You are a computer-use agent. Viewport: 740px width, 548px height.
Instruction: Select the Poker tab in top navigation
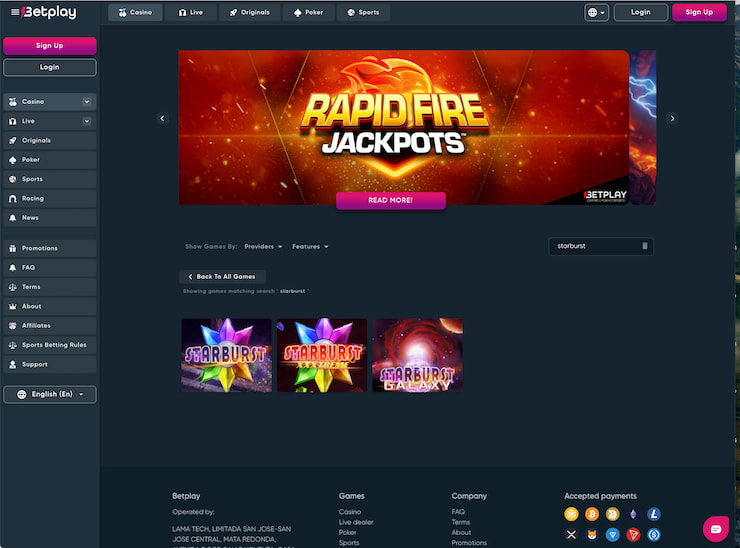(x=309, y=12)
